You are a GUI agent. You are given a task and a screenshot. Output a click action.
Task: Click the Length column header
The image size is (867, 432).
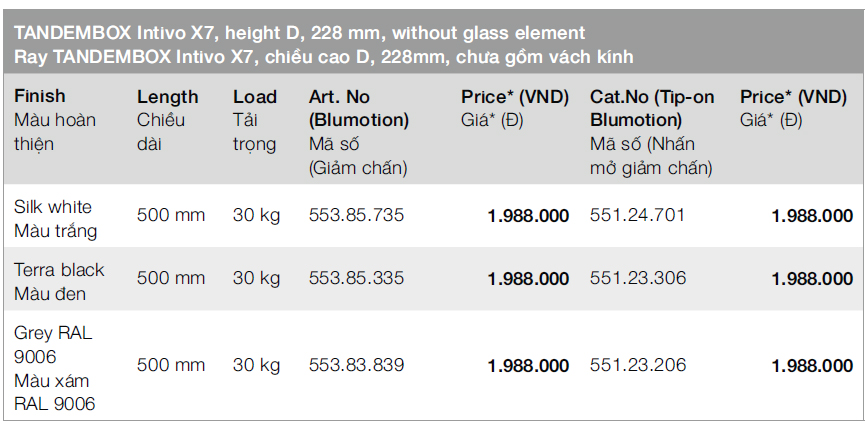[x=168, y=97]
